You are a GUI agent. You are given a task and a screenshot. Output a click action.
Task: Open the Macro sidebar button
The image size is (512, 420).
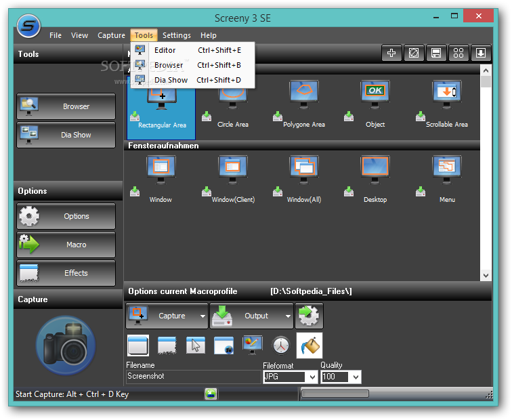tap(66, 245)
